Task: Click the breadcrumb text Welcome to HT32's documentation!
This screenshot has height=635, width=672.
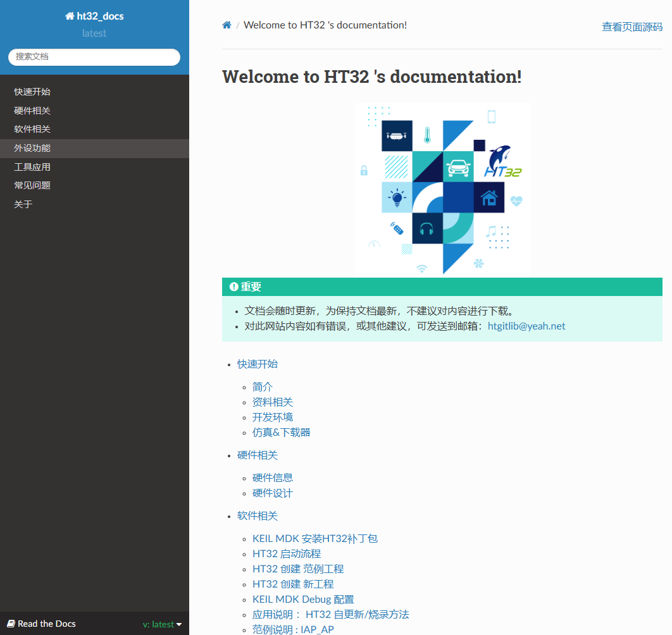Action: click(325, 25)
